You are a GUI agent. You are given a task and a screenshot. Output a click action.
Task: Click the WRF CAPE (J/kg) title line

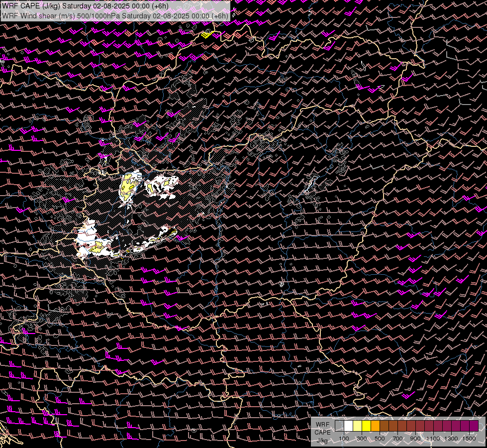point(85,6)
